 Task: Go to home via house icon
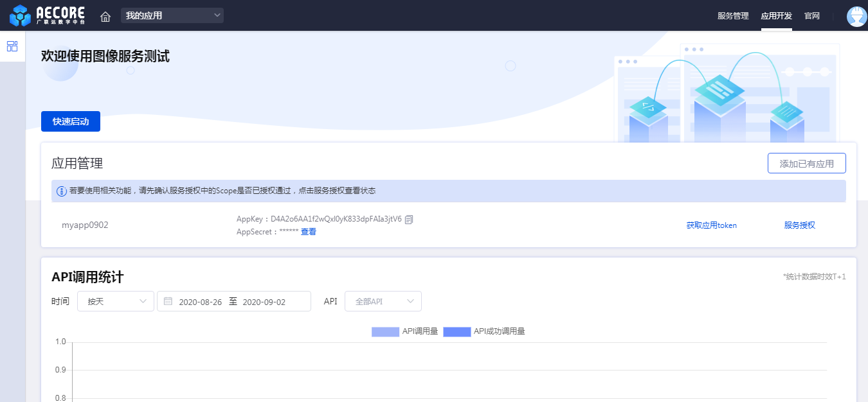point(105,16)
